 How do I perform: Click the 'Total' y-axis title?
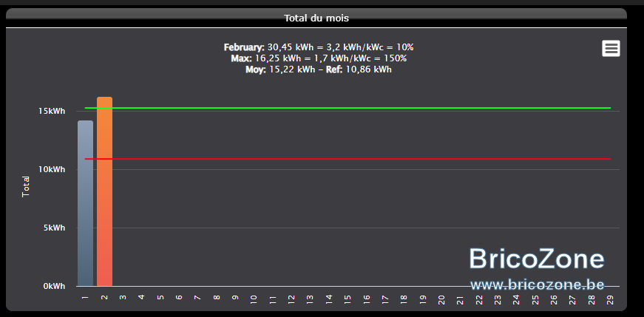[x=26, y=186]
